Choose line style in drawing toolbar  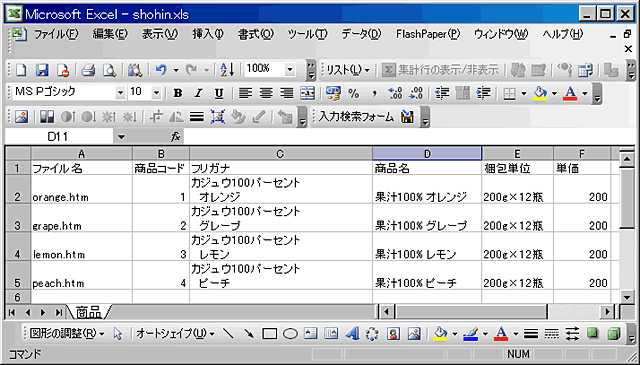coord(531,334)
